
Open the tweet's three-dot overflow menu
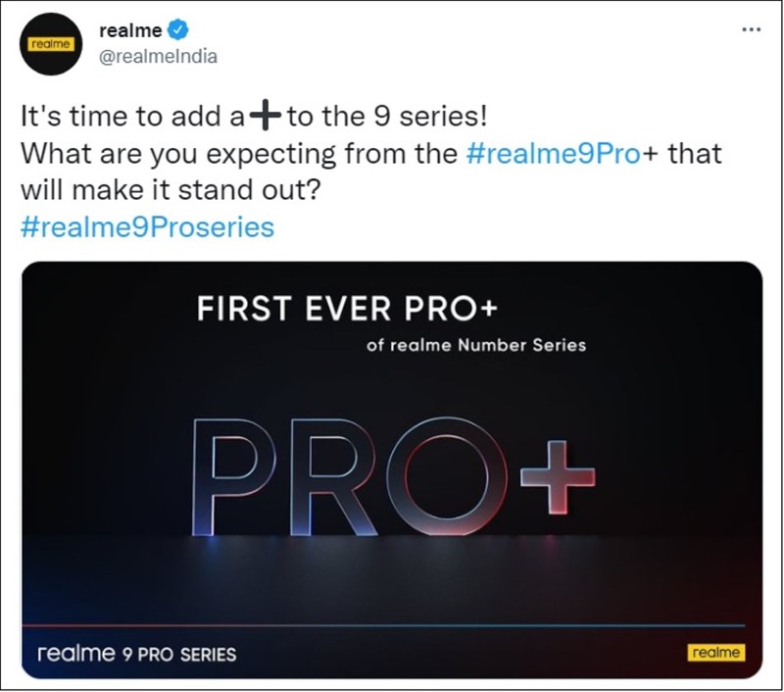point(749,30)
